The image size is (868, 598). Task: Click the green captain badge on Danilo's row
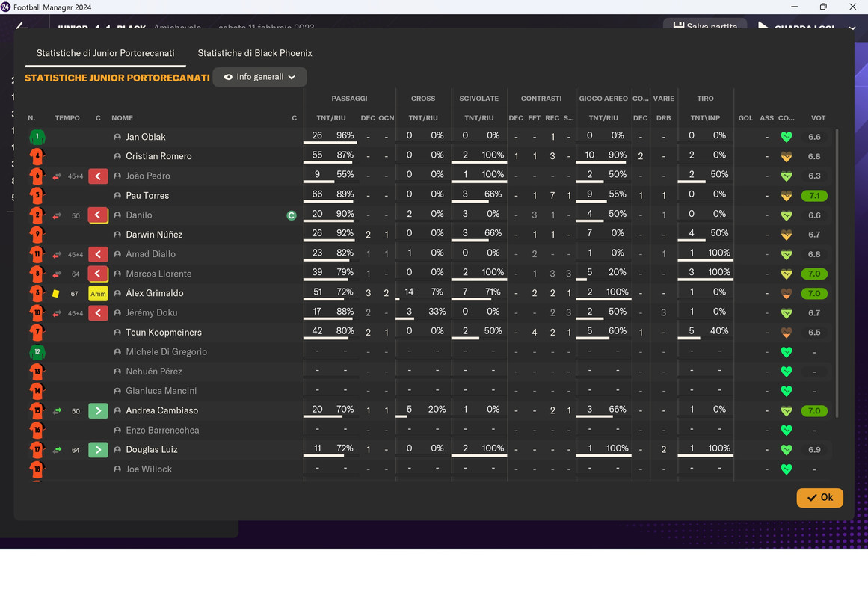click(292, 215)
